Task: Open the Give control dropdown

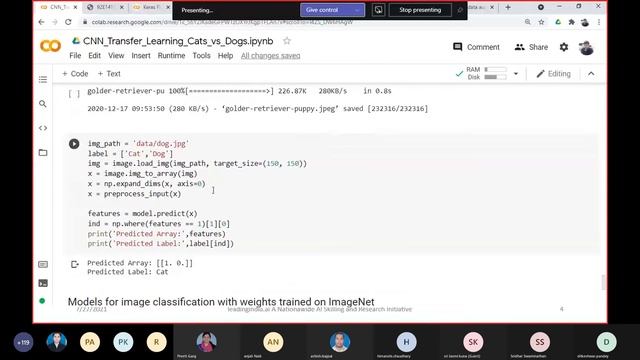Action: 357,10
